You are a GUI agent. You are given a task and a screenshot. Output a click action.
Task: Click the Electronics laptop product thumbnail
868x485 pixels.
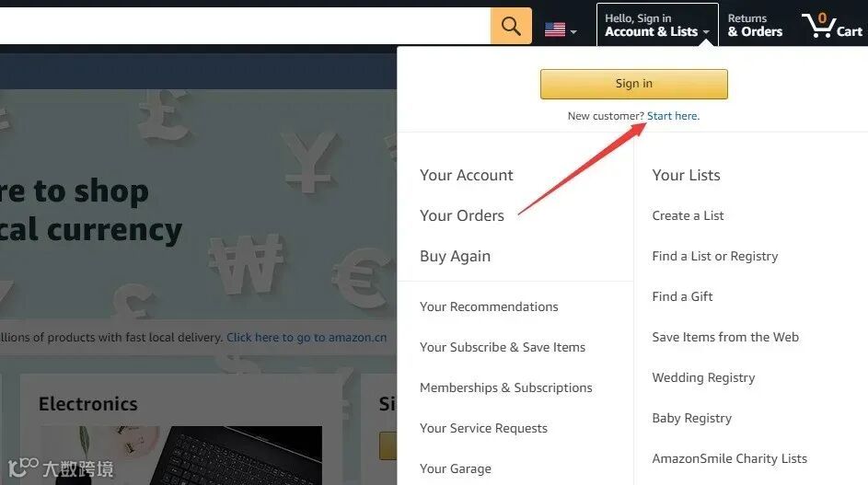(181, 456)
